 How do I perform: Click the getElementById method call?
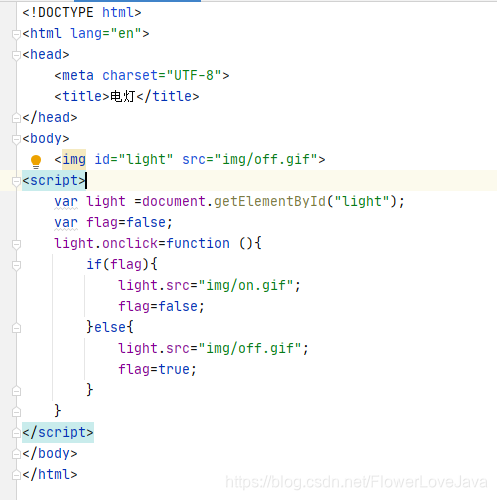click(270, 202)
